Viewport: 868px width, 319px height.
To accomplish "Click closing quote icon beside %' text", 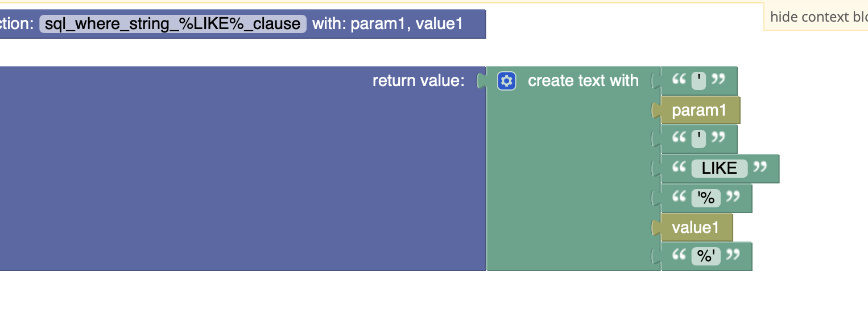I will click(733, 256).
